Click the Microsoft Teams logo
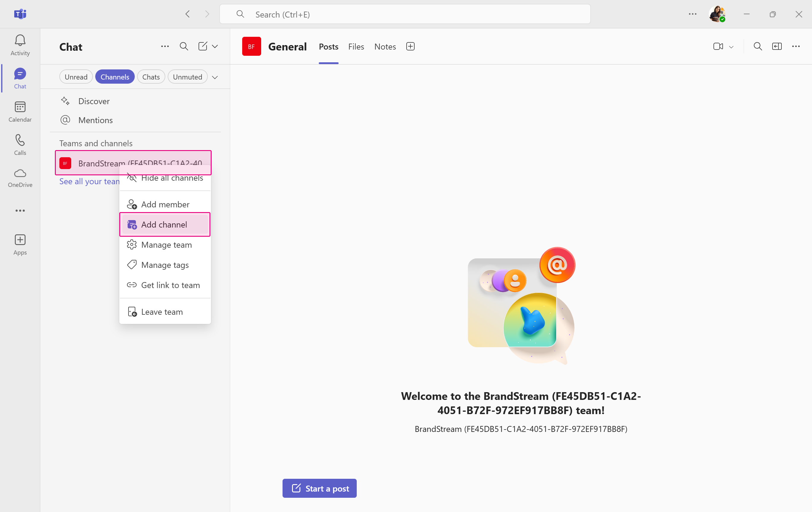Screen dimensions: 812x512 [20, 14]
